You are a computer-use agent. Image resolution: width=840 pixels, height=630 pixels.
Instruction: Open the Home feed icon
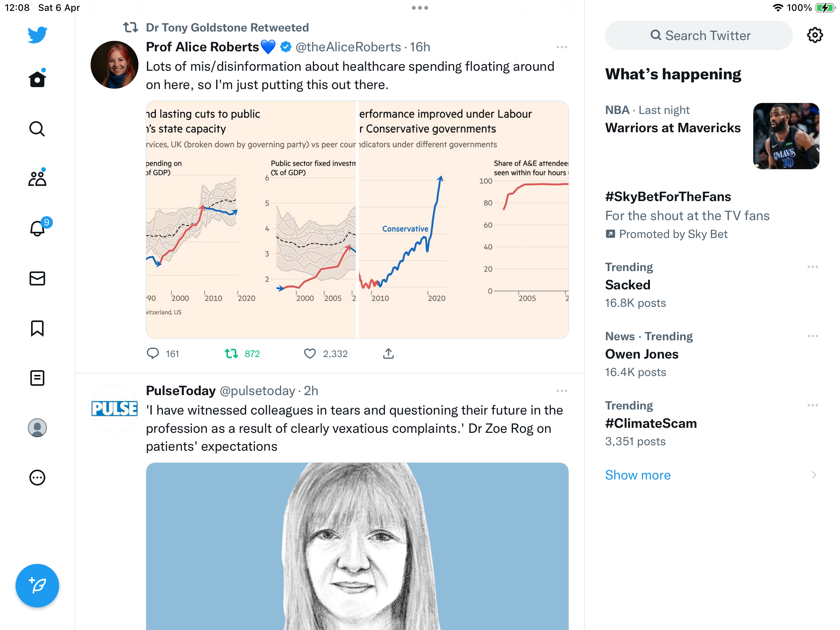(37, 79)
